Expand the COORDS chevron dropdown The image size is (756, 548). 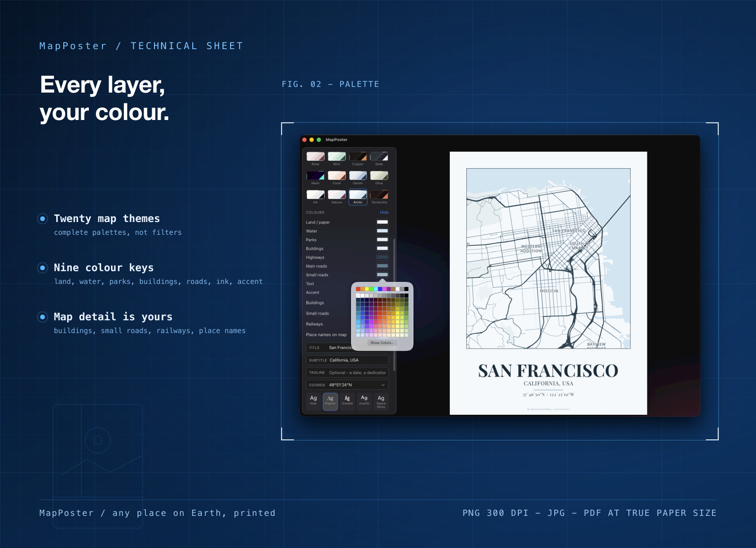383,385
